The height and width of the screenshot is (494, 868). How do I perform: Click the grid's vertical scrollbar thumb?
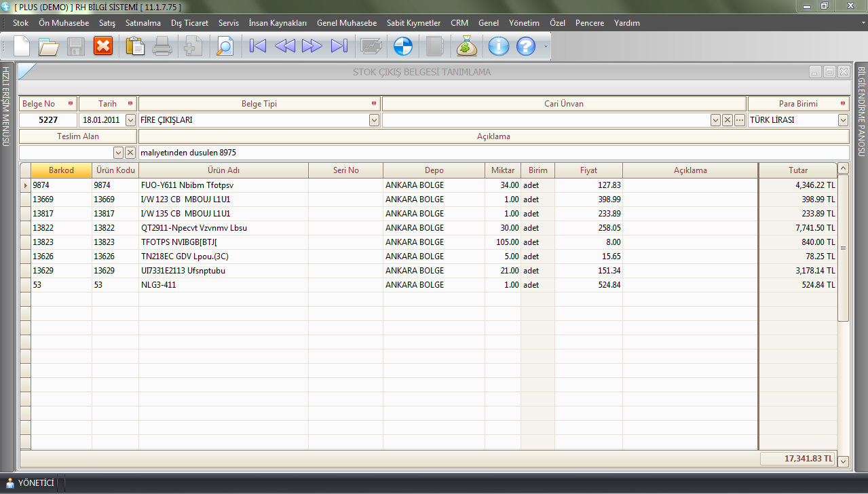pyautogui.click(x=843, y=248)
